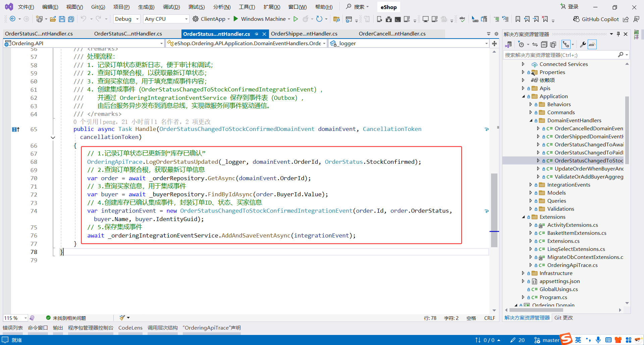Expand the Infrastructure folder
This screenshot has height=345, width=644.
[523, 273]
